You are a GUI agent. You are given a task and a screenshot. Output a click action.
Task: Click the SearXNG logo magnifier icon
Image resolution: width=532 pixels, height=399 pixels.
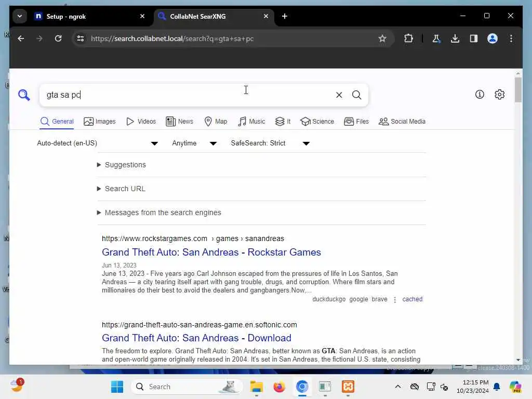click(x=24, y=95)
